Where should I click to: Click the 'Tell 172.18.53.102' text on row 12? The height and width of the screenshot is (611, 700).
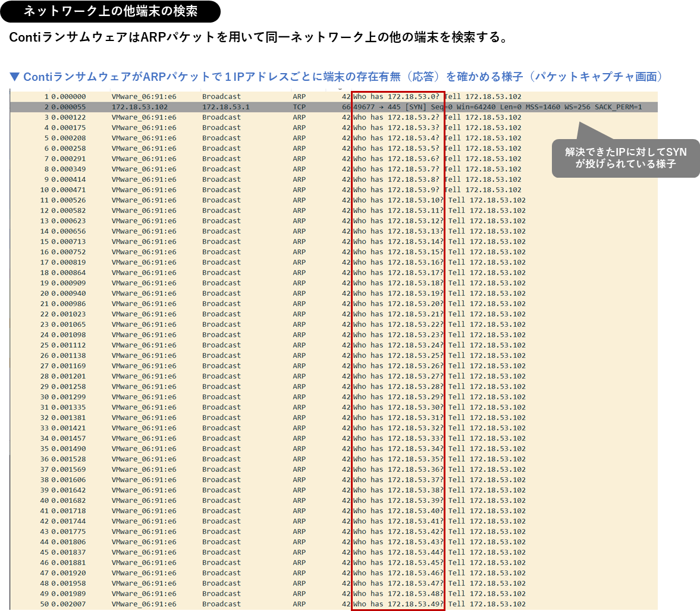486,210
